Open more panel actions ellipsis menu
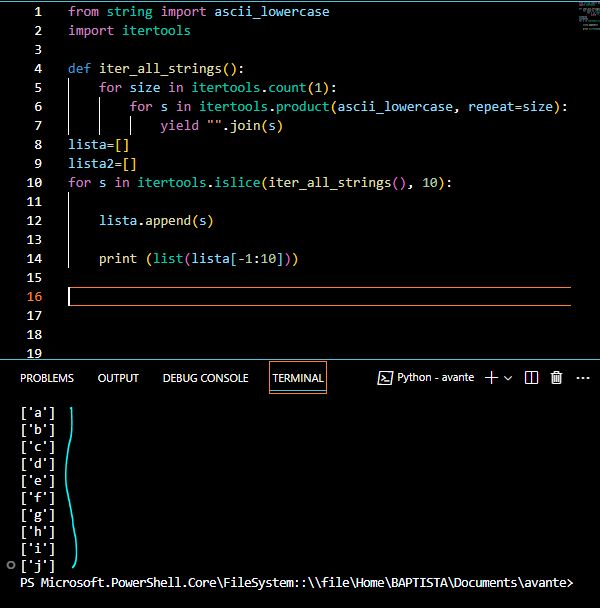Screen dimensions: 600x608 pos(583,378)
